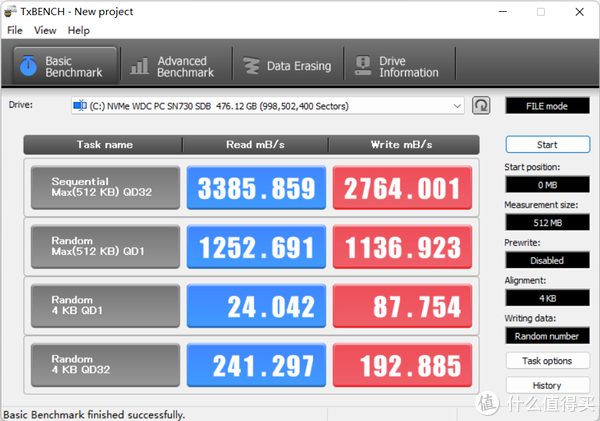Click the Random 4 KB QD32 task button
Screen dimensions: 600x421
pos(105,365)
